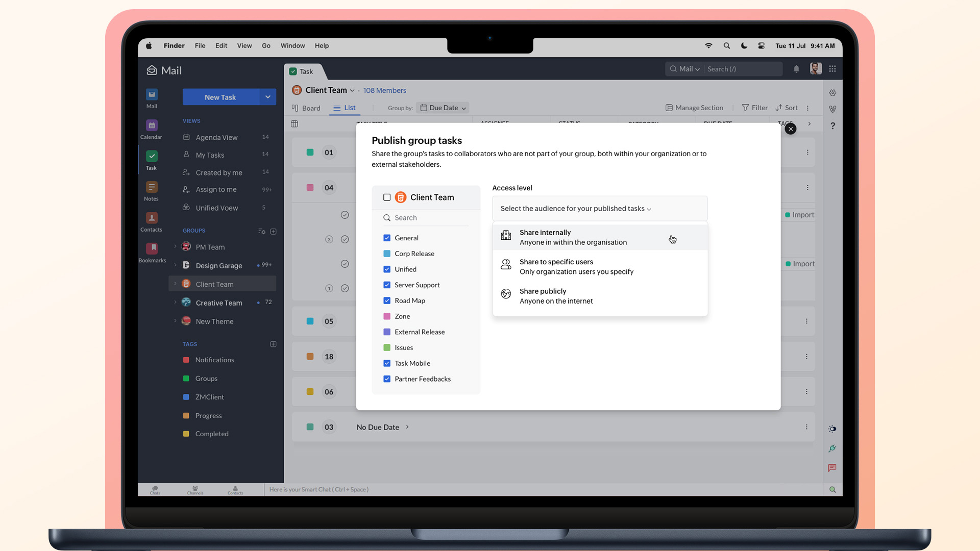This screenshot has height=551, width=980.
Task: Open the apps grid icon
Action: pyautogui.click(x=832, y=69)
